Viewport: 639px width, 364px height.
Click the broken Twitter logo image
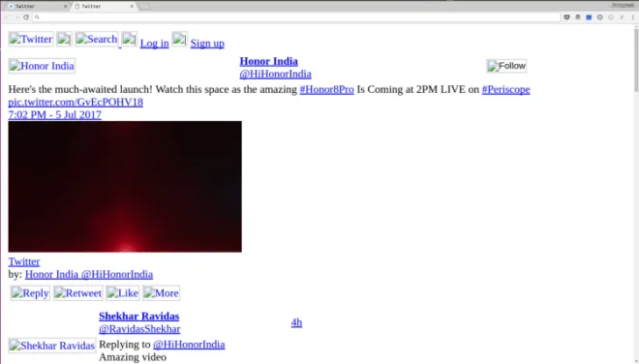(x=31, y=39)
